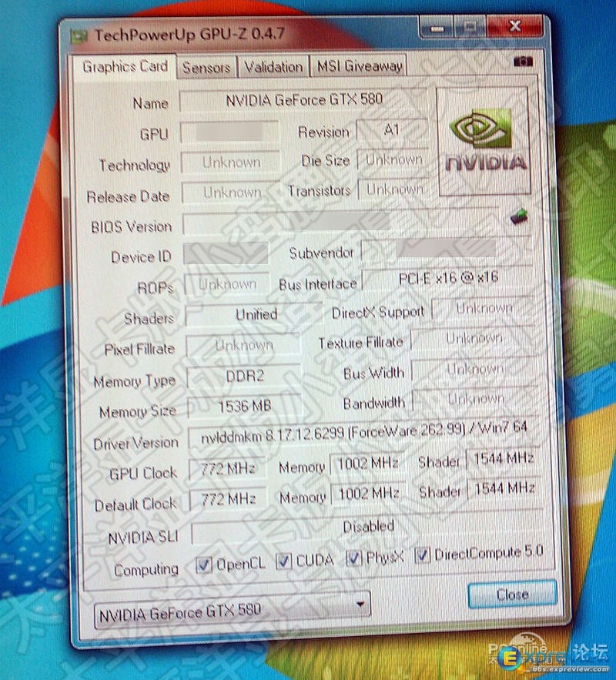This screenshot has height=680, width=616.
Task: Click GPU Clock row Memory 1002 MHz
Action: coord(367,464)
